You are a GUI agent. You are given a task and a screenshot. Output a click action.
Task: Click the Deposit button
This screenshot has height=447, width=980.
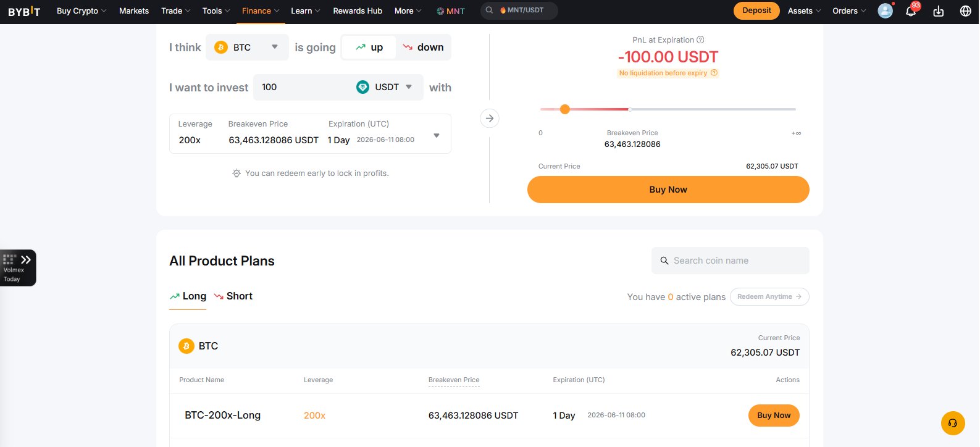[x=756, y=10]
